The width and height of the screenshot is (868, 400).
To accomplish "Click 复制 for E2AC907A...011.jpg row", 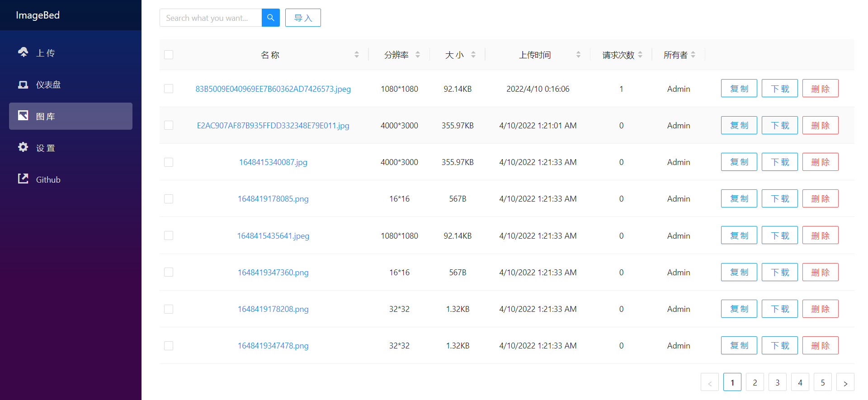I will click(x=739, y=125).
